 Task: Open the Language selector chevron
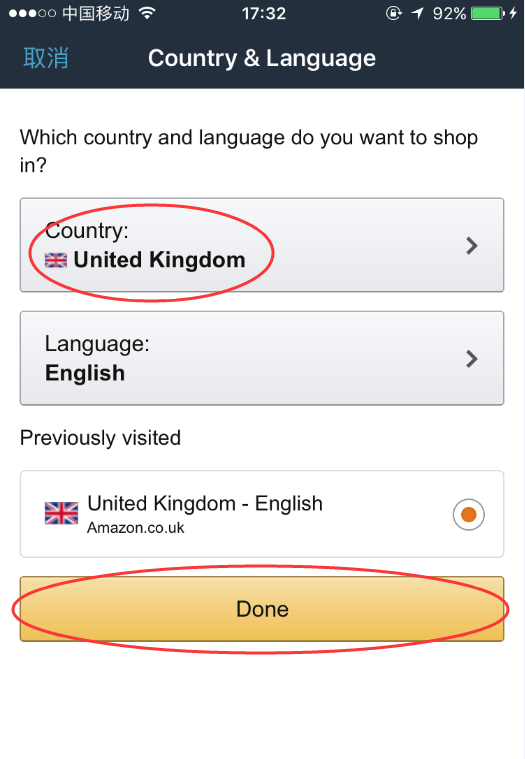[x=472, y=359]
